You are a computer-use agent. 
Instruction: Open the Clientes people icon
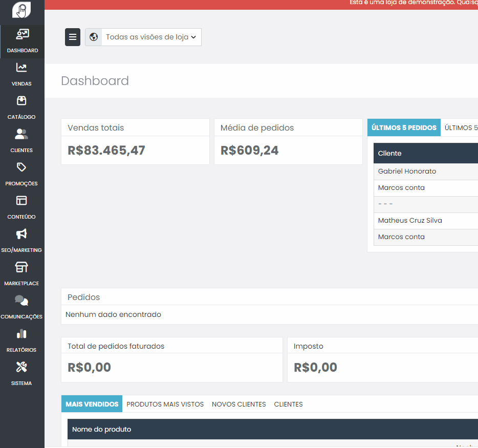click(21, 134)
